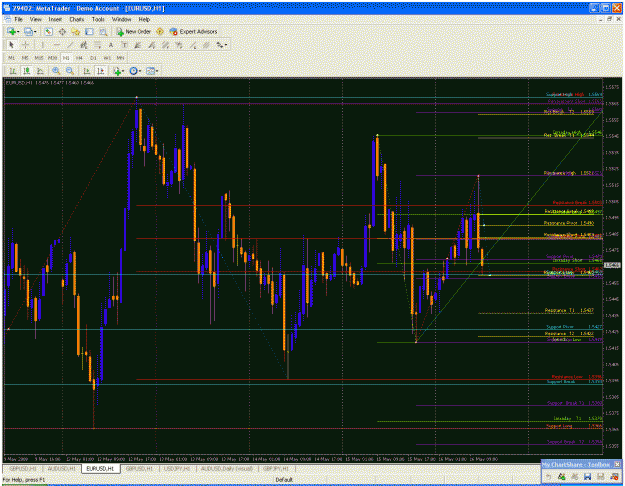The height and width of the screenshot is (486, 625).
Task: Switch to the M1 timeframe
Action: tap(11, 58)
